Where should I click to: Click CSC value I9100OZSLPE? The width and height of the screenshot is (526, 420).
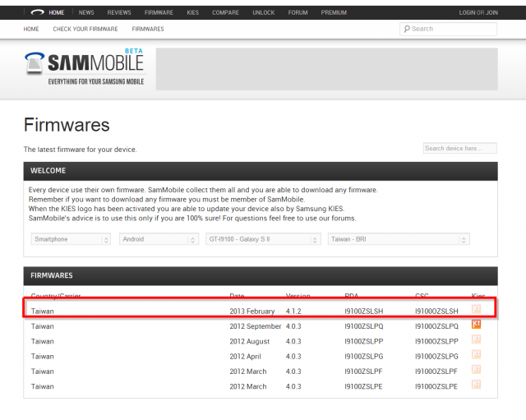point(436,387)
